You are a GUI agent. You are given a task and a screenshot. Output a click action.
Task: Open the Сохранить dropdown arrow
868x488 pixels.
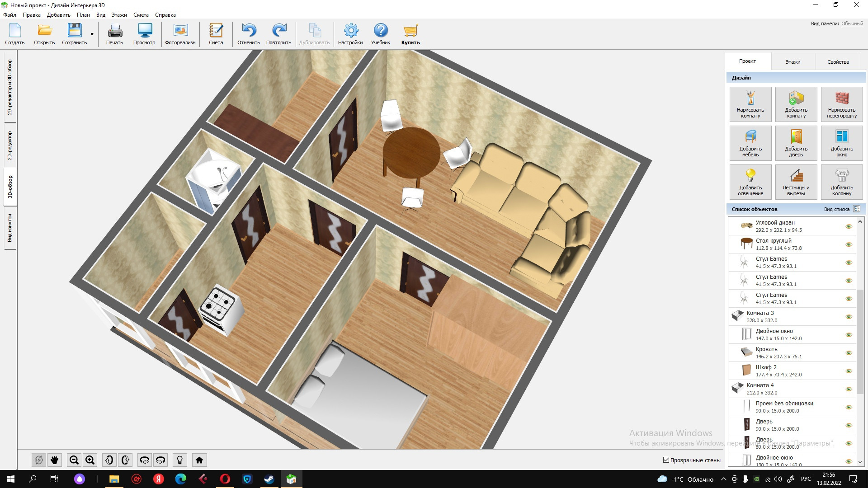92,34
